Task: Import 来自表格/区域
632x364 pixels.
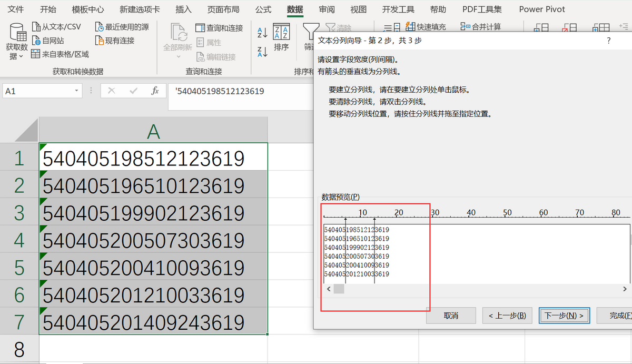Action: point(60,54)
